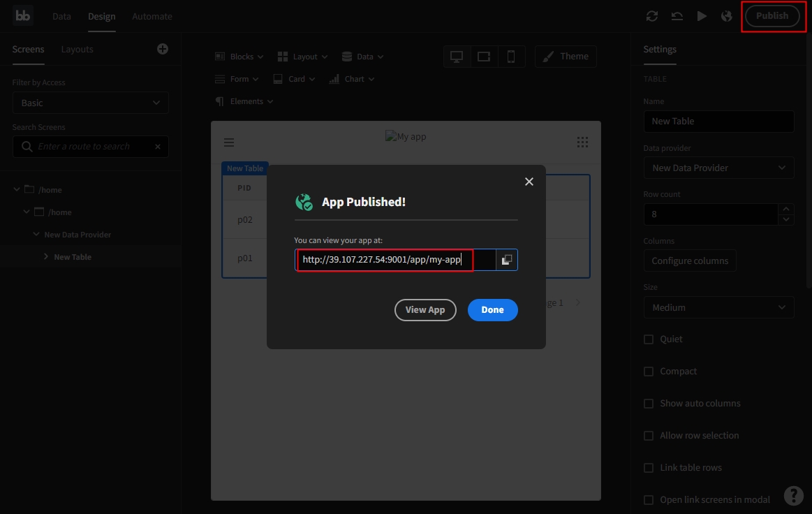Select the mobile phone preview icon
This screenshot has width=812, height=514.
tap(511, 57)
